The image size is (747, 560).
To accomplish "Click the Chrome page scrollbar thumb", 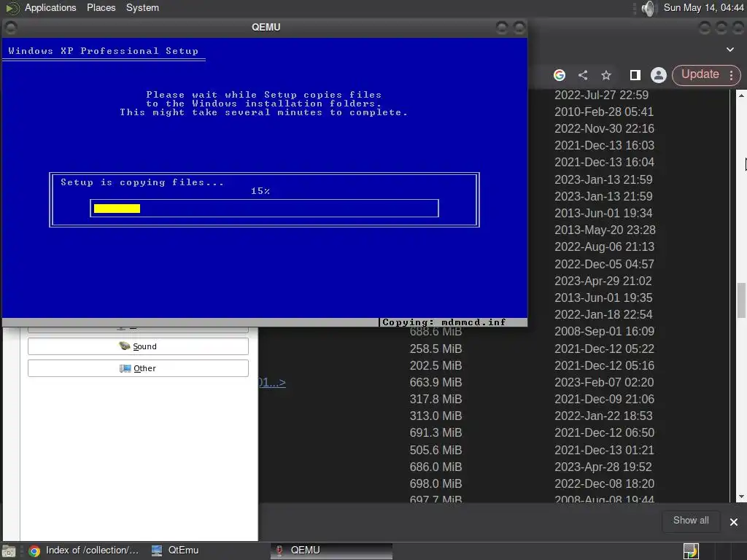I will 741,300.
